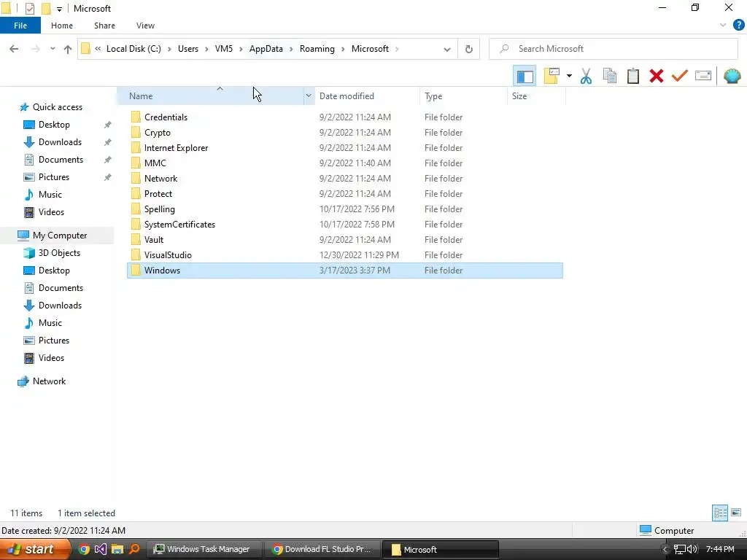Open folder options icon in toolbar
Viewport: 747px width, 560px height.
click(551, 76)
